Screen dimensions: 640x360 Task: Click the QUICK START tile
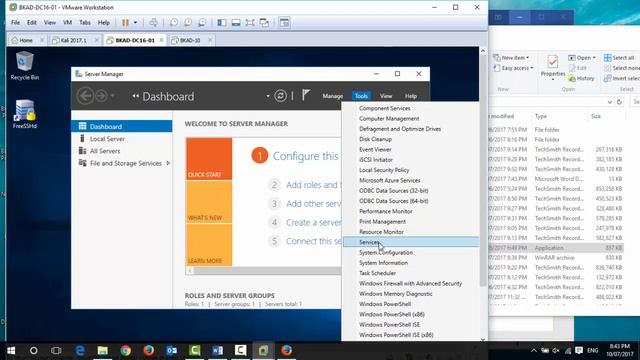click(209, 159)
